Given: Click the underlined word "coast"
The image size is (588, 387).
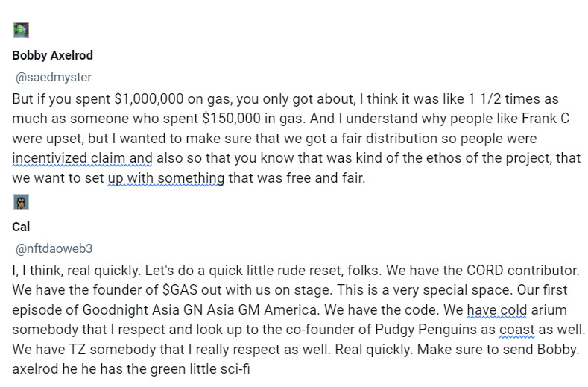Looking at the screenshot, I should [517, 330].
